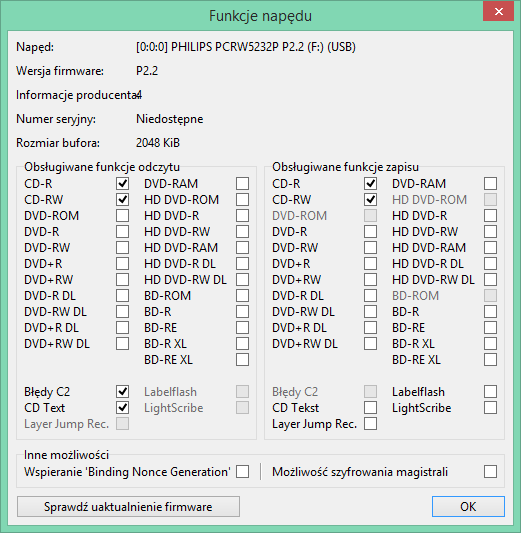The height and width of the screenshot is (533, 521).
Task: Toggle DVD+R checkbox in read functions
Action: tap(122, 263)
